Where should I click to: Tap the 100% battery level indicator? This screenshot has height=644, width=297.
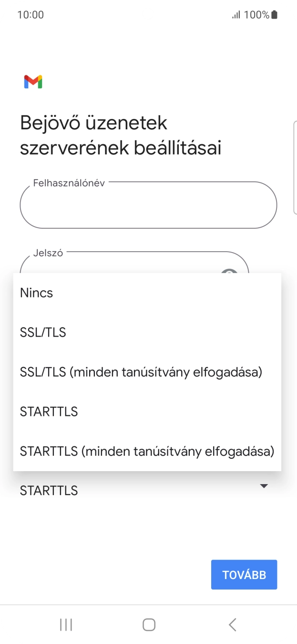pos(252,14)
